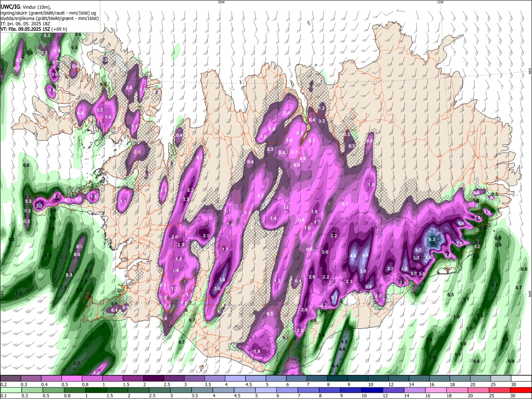Image resolution: width=532 pixels, height=399 pixels.
Task: Select the '4.3' precipitation value on the map
Action: tap(404, 269)
